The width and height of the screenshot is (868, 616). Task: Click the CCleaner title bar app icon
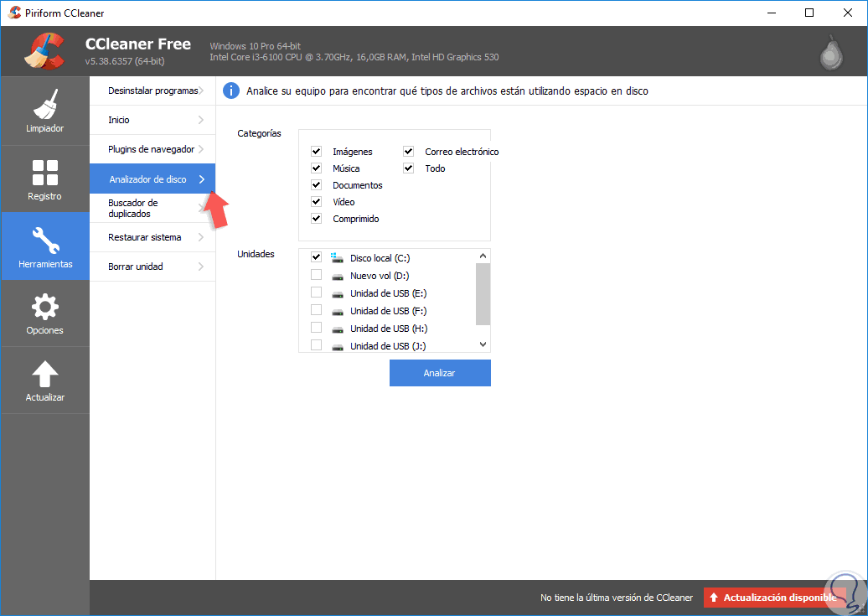pos(14,13)
